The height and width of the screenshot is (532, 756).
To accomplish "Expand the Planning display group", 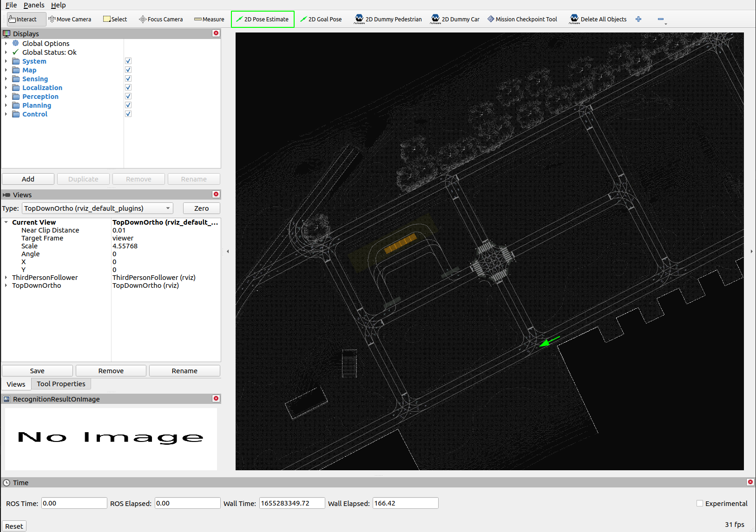I will click(x=6, y=105).
